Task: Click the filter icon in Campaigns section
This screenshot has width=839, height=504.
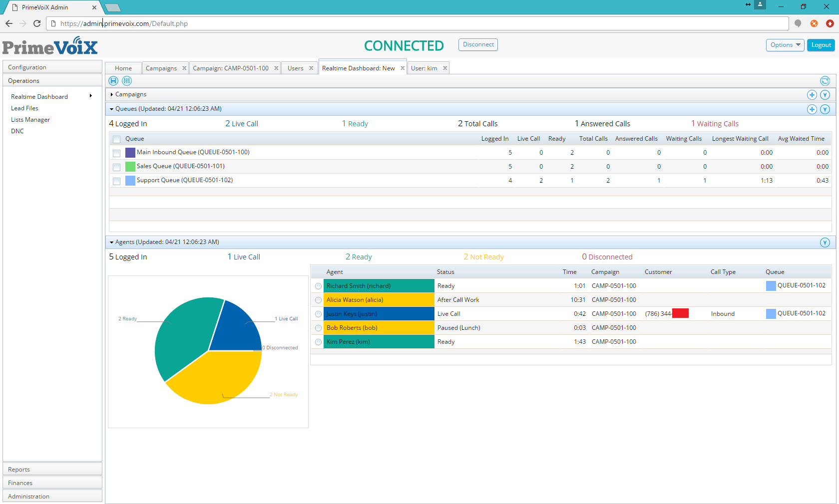Action: [825, 95]
